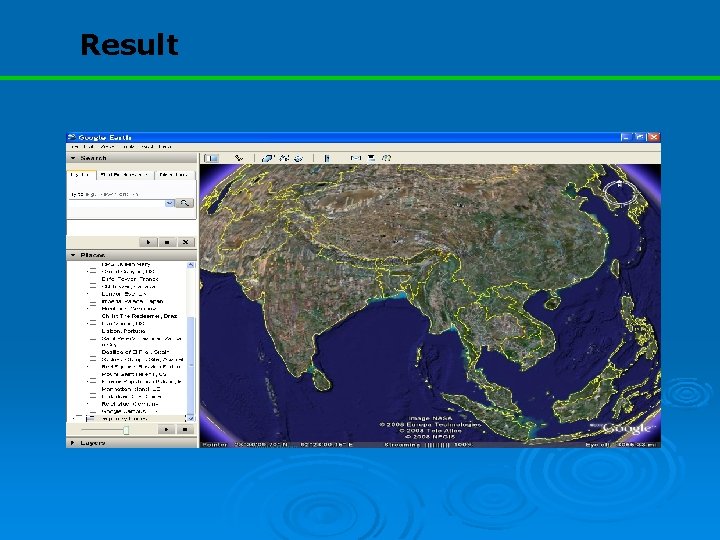The image size is (720, 540).
Task: Click the Add Polygon toolbar icon
Action: [267, 158]
